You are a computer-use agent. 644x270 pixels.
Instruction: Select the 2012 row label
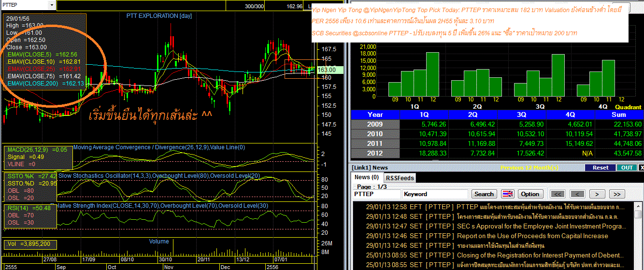(375, 153)
